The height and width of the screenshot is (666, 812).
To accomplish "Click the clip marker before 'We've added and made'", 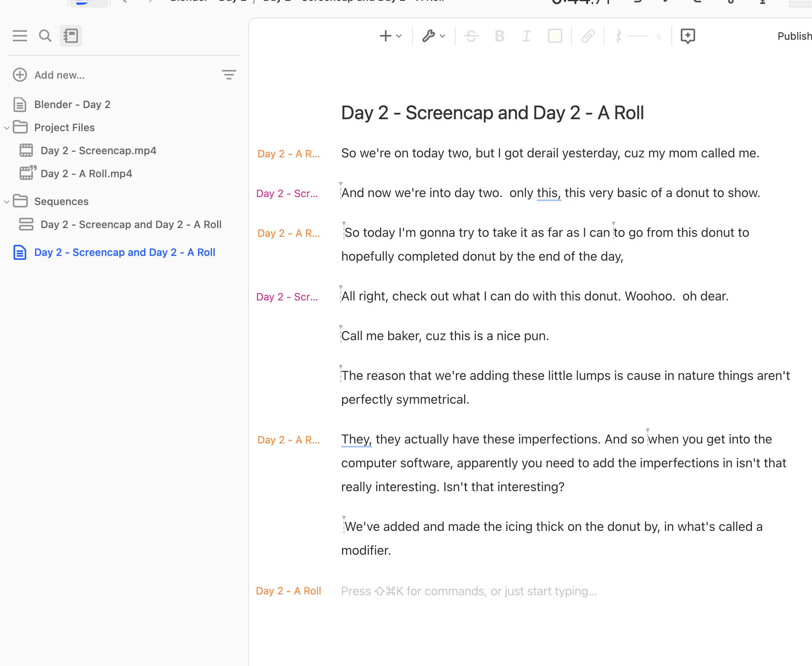I will coord(344,524).
